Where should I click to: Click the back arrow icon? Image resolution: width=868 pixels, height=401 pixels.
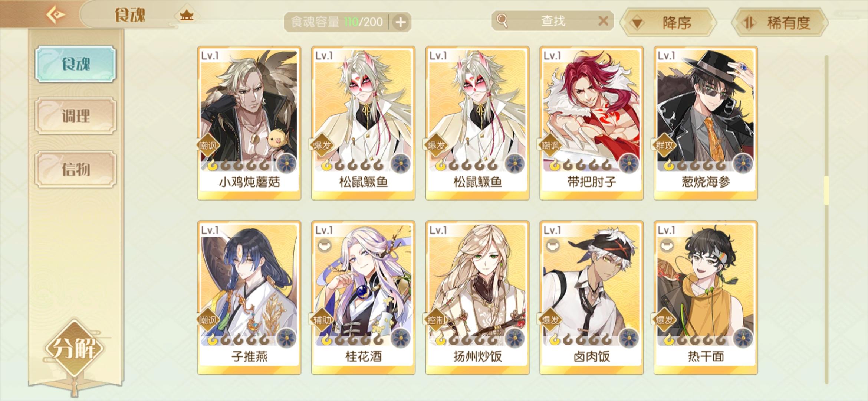pos(56,15)
